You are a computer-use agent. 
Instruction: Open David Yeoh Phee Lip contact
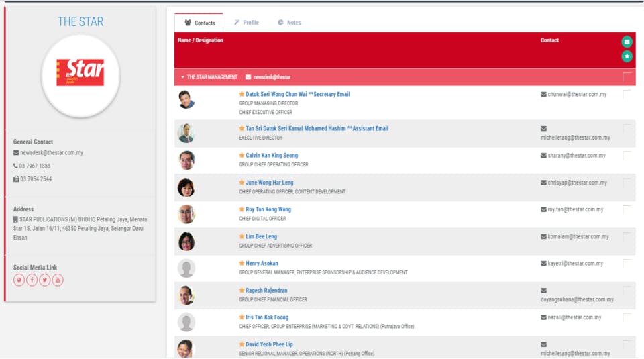tap(269, 344)
